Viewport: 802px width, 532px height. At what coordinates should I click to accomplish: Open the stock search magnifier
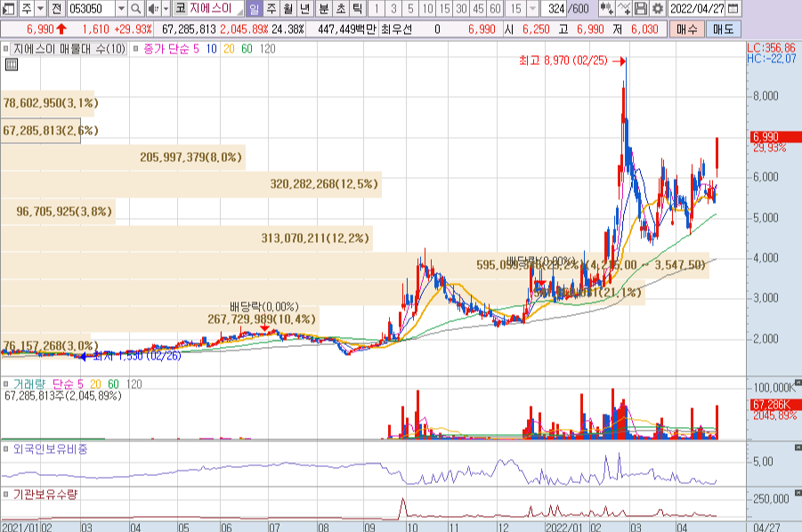[x=135, y=8]
